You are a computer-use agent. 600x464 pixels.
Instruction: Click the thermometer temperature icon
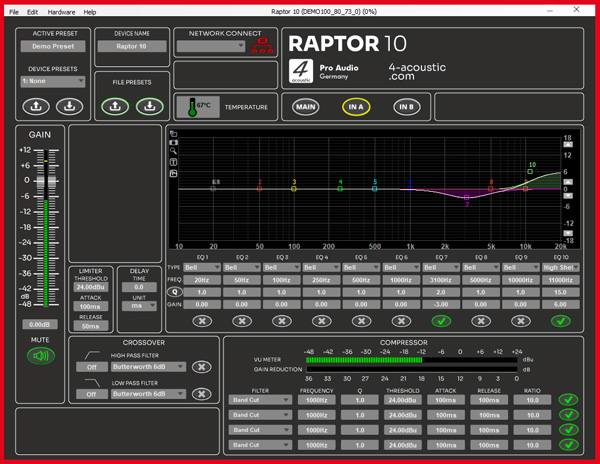[187, 106]
